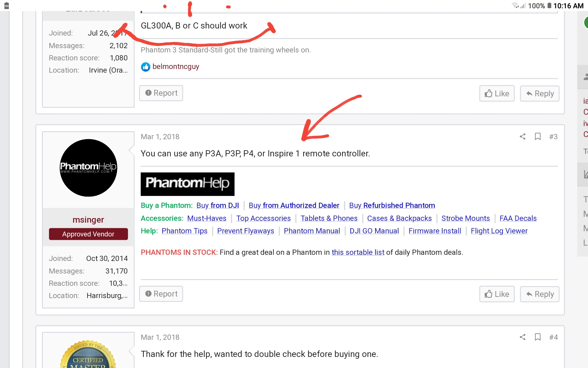Screen dimensions: 588x368
Task: Open the Must-Haves accessories link
Action: [207, 218]
